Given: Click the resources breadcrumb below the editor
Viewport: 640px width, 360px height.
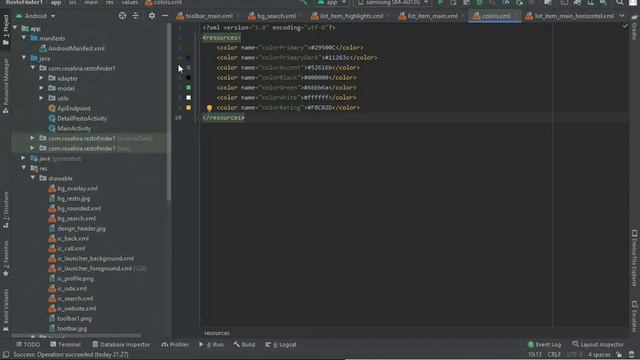Looking at the screenshot, I should [217, 333].
